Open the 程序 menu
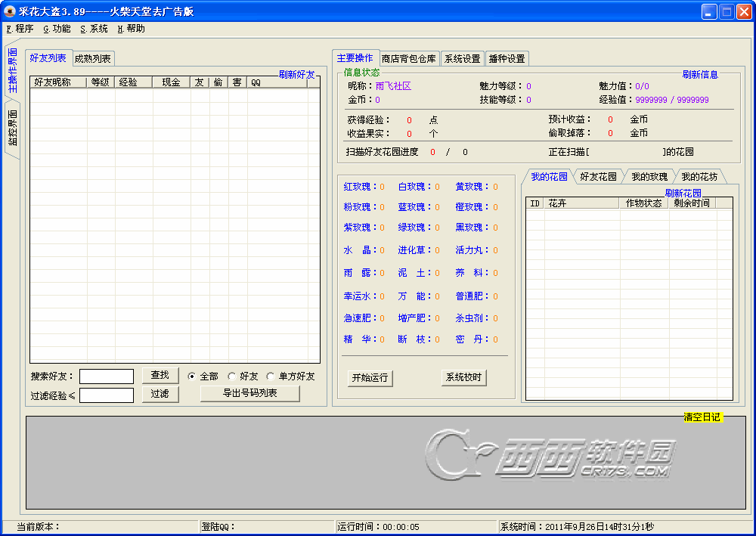The height and width of the screenshot is (536, 756). [20, 29]
